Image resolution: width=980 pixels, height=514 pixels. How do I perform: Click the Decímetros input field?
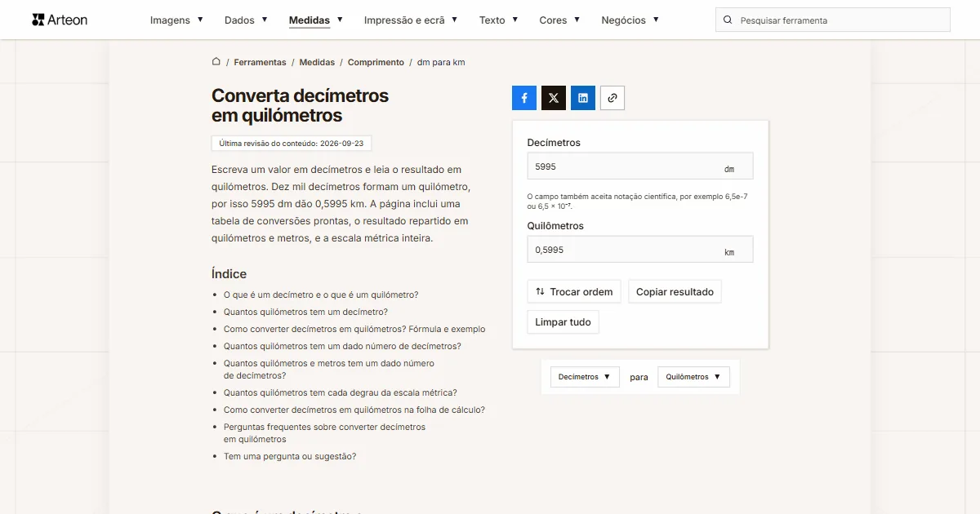[640, 166]
